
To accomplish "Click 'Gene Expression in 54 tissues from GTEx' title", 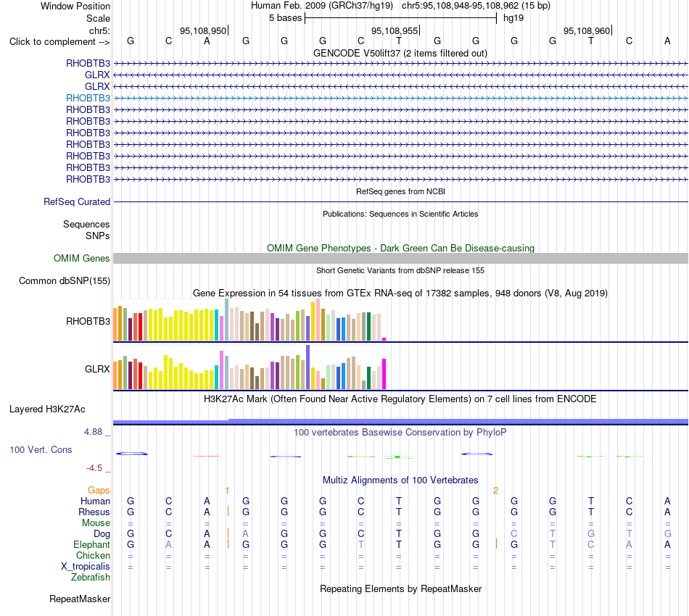I will 400,293.
